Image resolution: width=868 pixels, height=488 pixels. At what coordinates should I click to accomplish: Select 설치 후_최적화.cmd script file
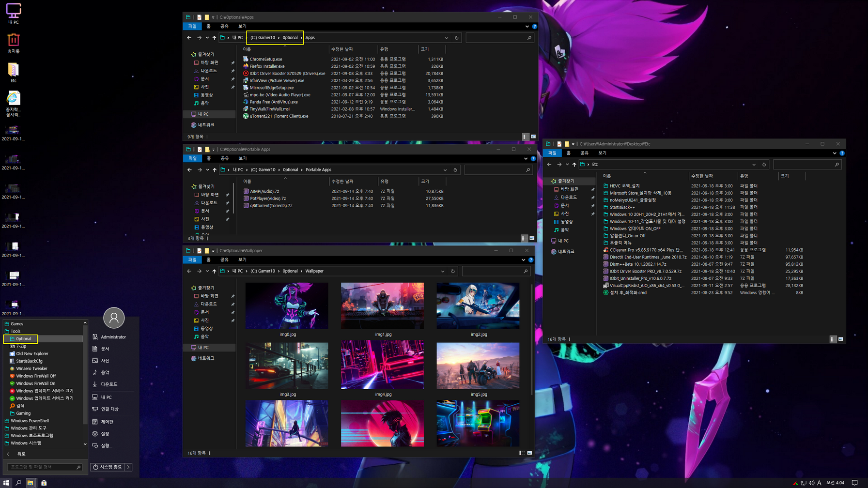pos(628,292)
